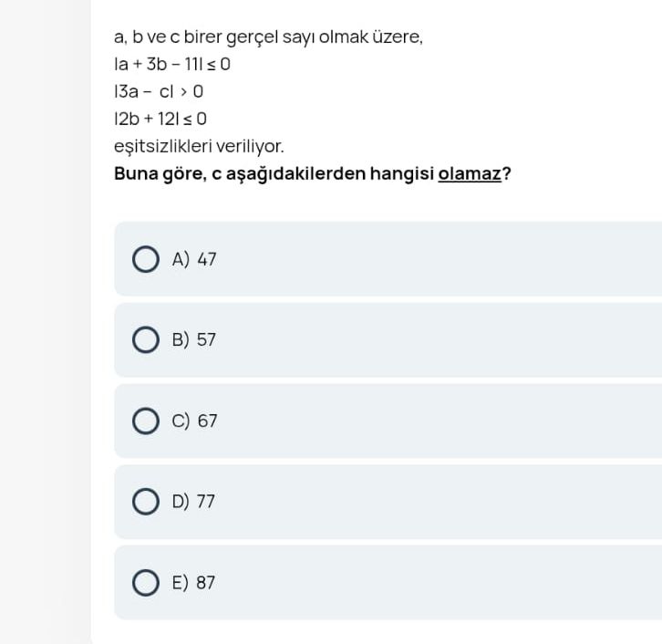Click the answer text "D) 77"
Viewport: 662px width, 644px height.
coord(194,502)
